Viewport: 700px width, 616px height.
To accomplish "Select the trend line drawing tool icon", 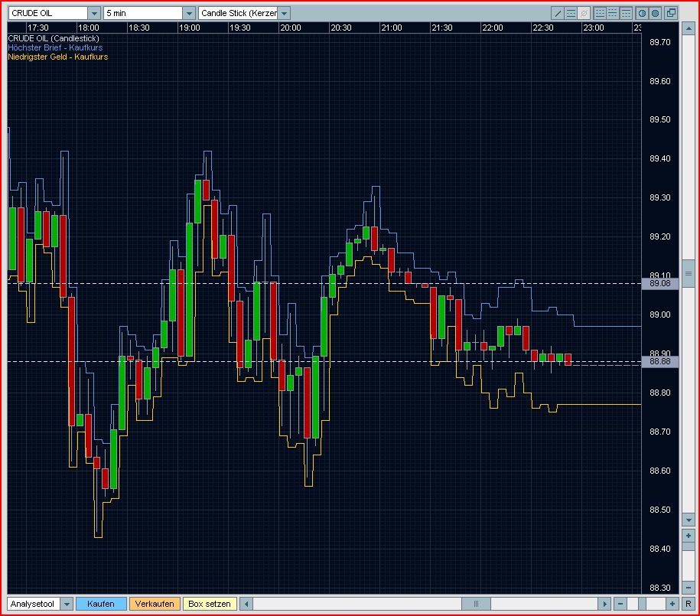I will coord(558,13).
